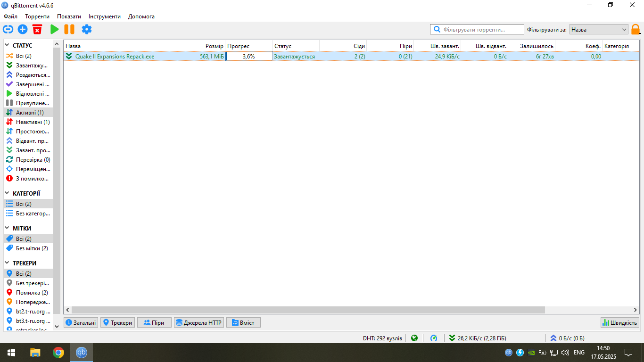Open the Файл menu
The width and height of the screenshot is (644, 362).
tap(10, 16)
